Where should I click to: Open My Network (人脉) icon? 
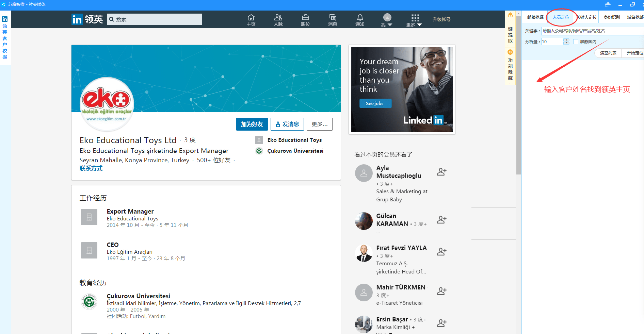[x=278, y=20]
